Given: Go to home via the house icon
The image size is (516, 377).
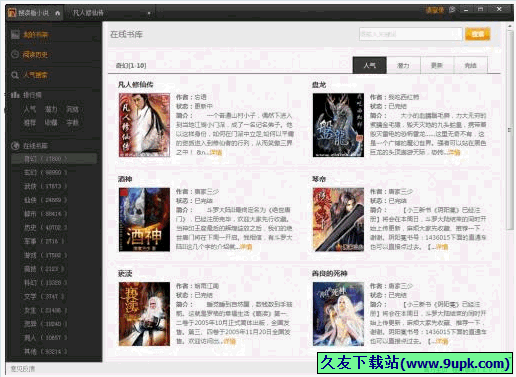Looking at the screenshot, I should pyautogui.click(x=58, y=13).
